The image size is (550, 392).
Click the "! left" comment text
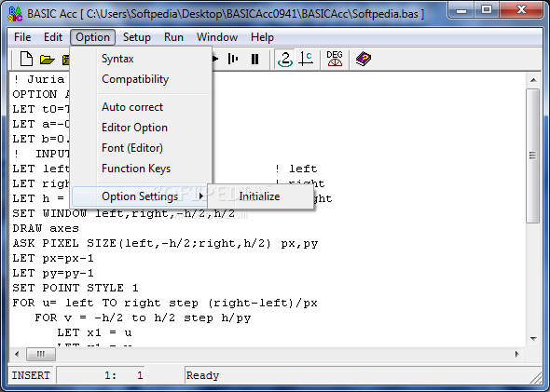(296, 169)
